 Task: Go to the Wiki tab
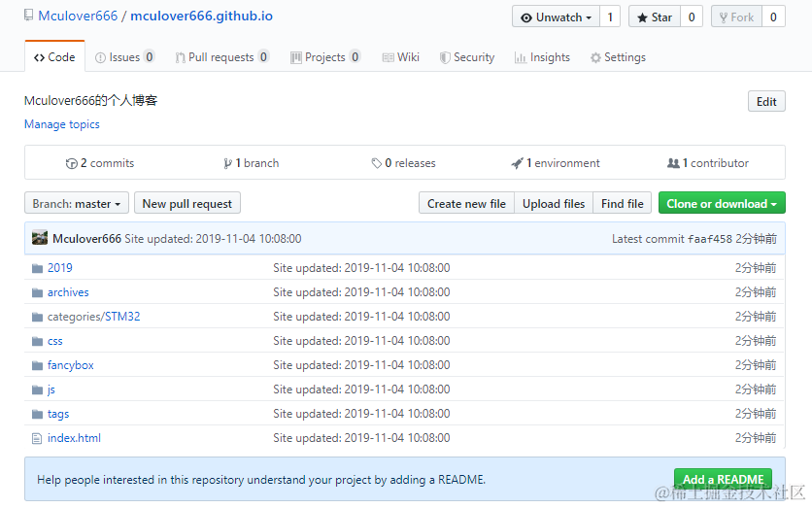coord(401,57)
